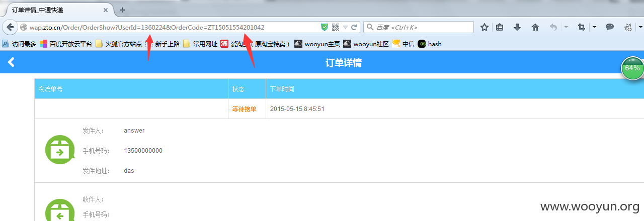Click the toolbar icon after the chat bubble
Screen dimensions: 644x221
point(628,27)
